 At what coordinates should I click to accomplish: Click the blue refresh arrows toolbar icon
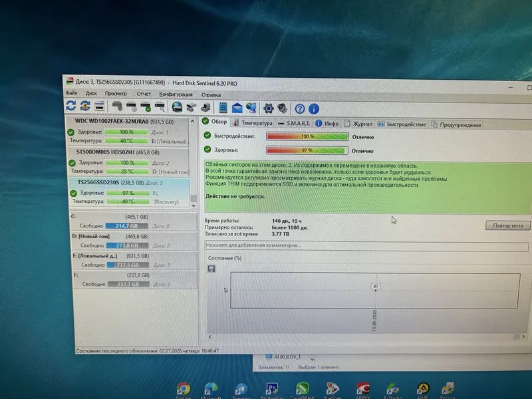pyautogui.click(x=71, y=106)
